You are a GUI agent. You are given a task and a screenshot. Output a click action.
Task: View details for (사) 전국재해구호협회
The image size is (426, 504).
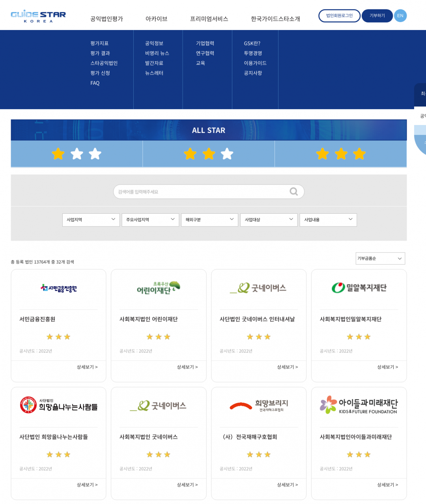click(288, 485)
